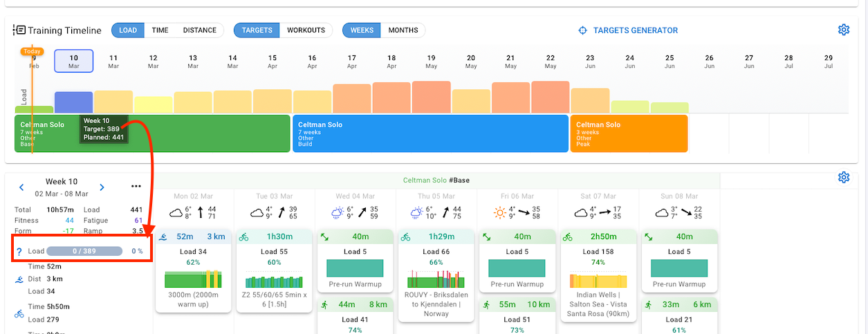Select the Weeks timeline view
Screen dimensions: 868x334
(x=362, y=30)
